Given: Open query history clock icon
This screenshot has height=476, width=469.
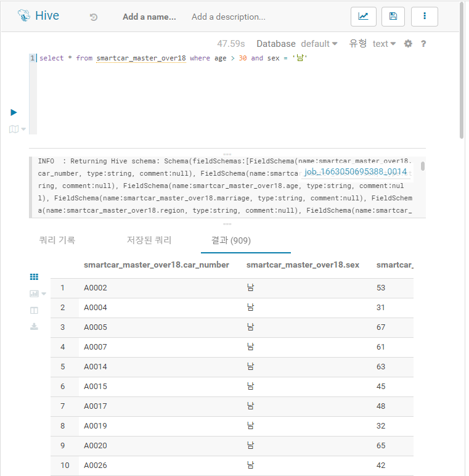Looking at the screenshot, I should [94, 17].
